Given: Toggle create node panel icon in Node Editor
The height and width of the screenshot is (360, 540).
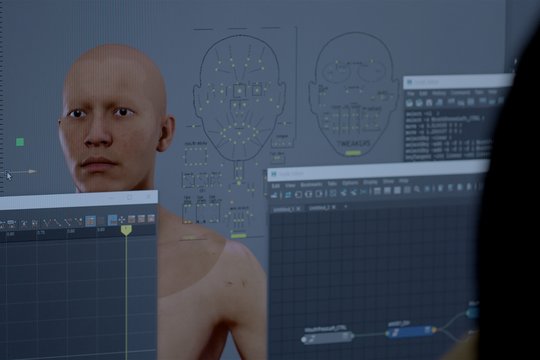Looking at the screenshot, I should coord(274,196).
